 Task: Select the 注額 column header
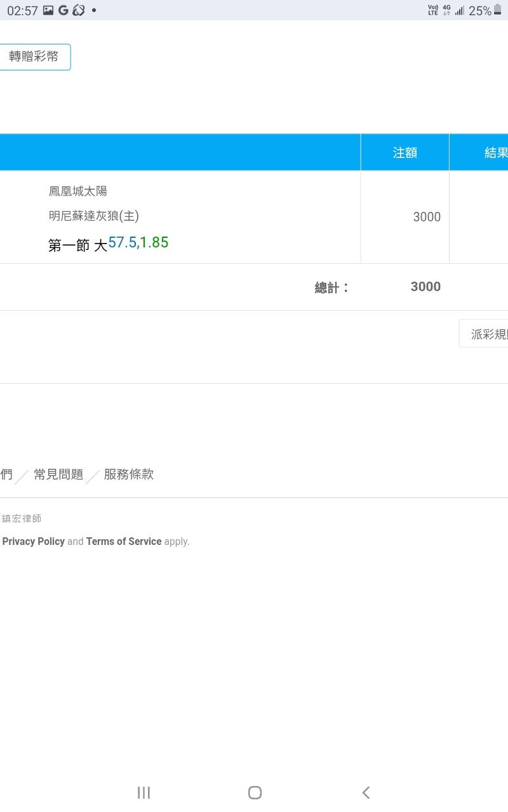click(404, 152)
